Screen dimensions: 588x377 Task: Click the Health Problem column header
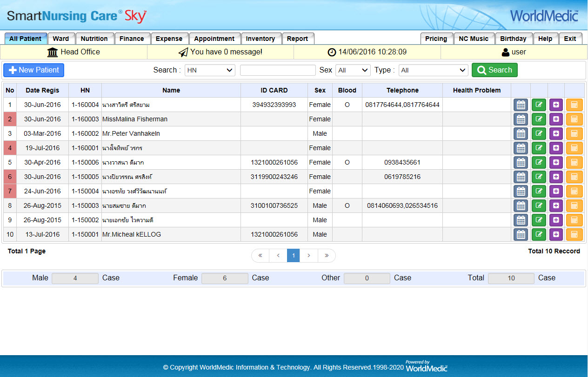tap(477, 91)
